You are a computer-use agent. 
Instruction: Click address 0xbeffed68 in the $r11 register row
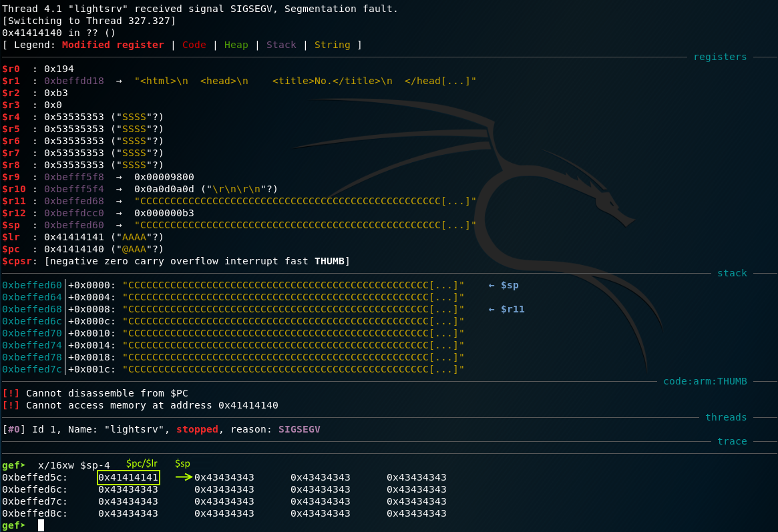tap(74, 201)
